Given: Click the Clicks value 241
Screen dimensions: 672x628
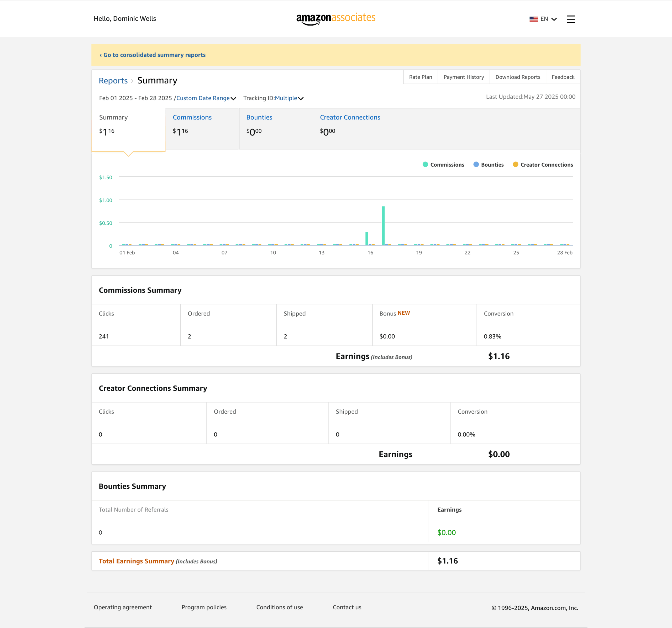Looking at the screenshot, I should 104,336.
